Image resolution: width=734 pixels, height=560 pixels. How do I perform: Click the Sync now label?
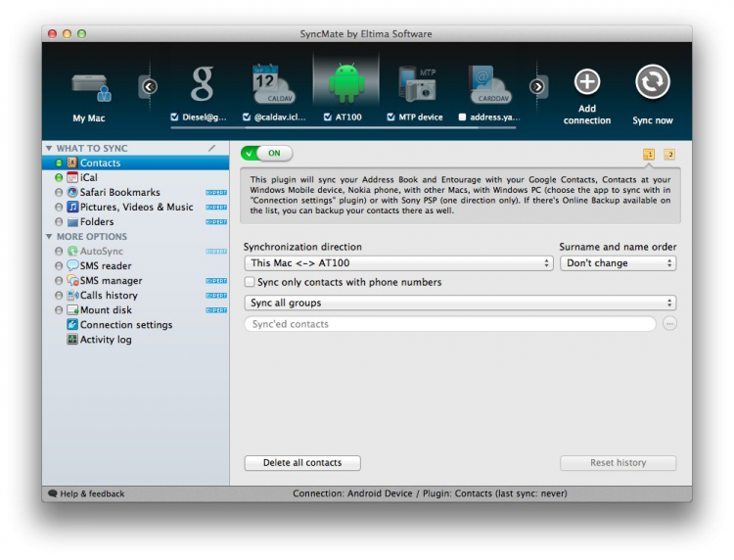(653, 120)
